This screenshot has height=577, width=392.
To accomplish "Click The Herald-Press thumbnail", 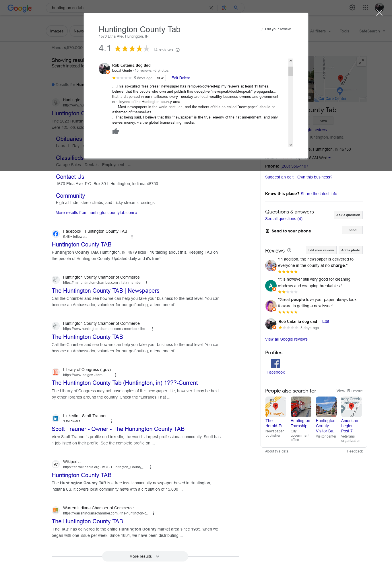I will point(276,407).
